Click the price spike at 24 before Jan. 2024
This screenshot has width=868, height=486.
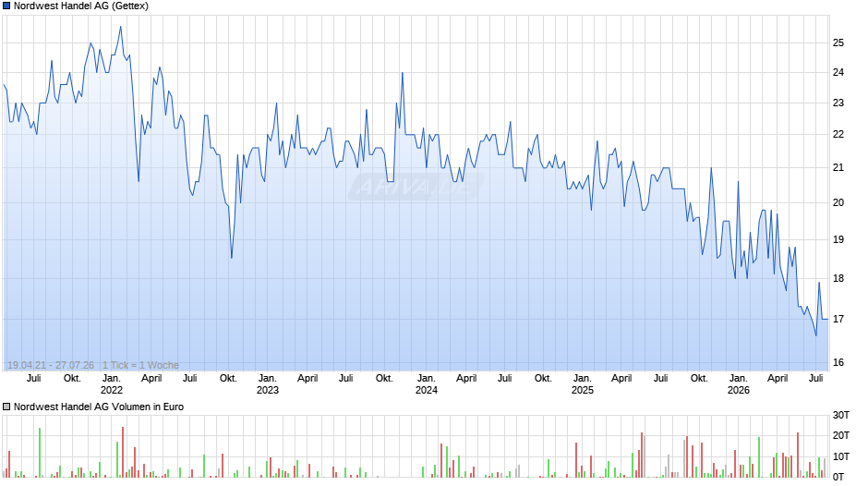coord(403,73)
